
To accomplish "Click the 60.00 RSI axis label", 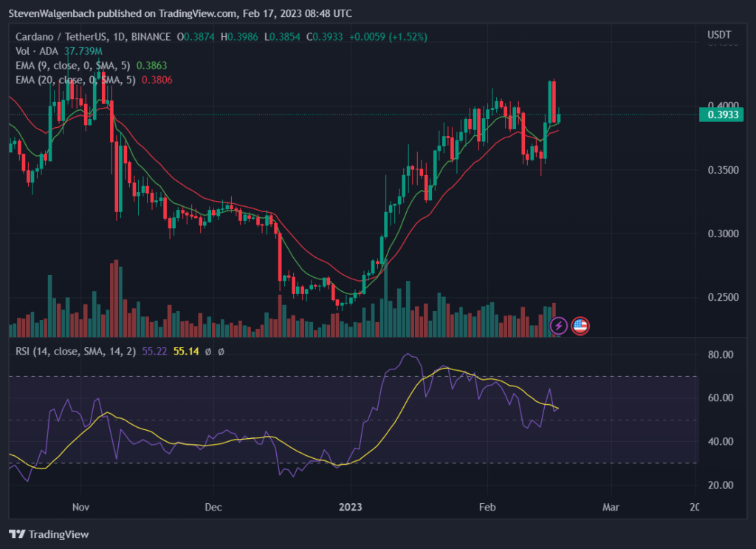I will 721,398.
